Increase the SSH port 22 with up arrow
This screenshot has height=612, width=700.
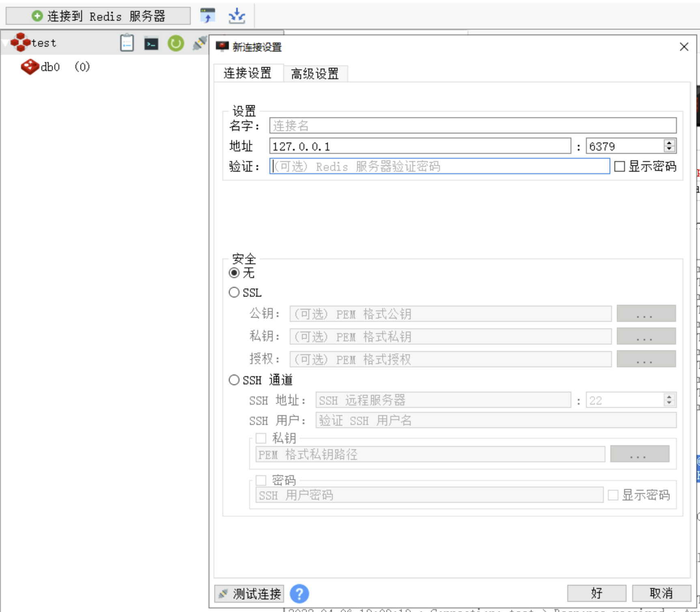click(670, 397)
